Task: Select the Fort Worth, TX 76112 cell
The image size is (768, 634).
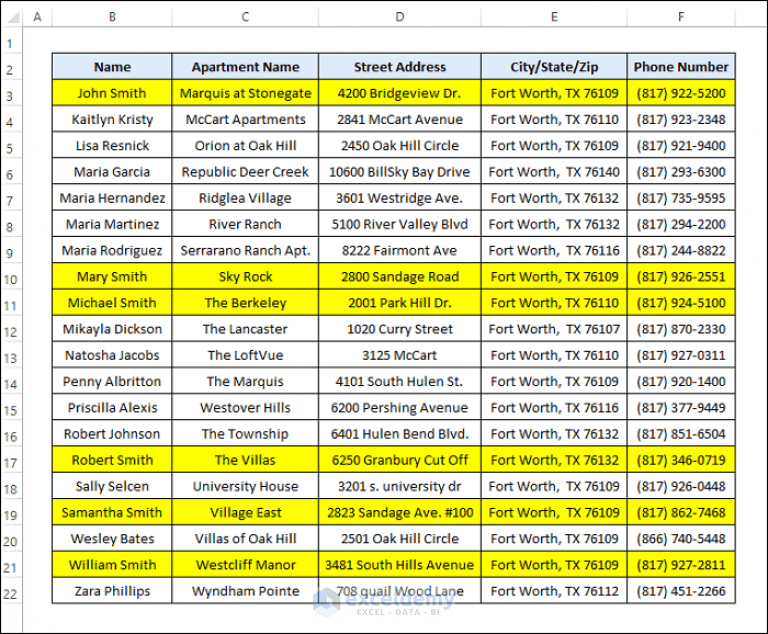Action: tap(554, 591)
